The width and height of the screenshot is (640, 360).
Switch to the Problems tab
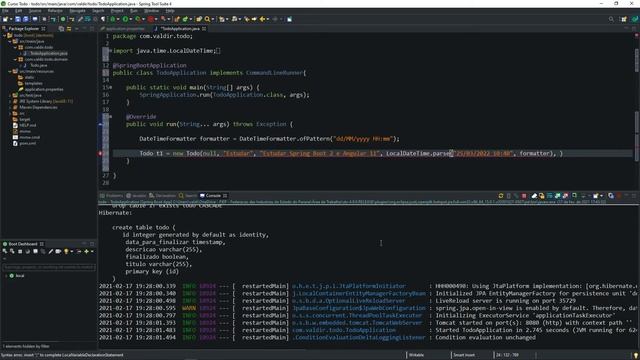pos(111,196)
